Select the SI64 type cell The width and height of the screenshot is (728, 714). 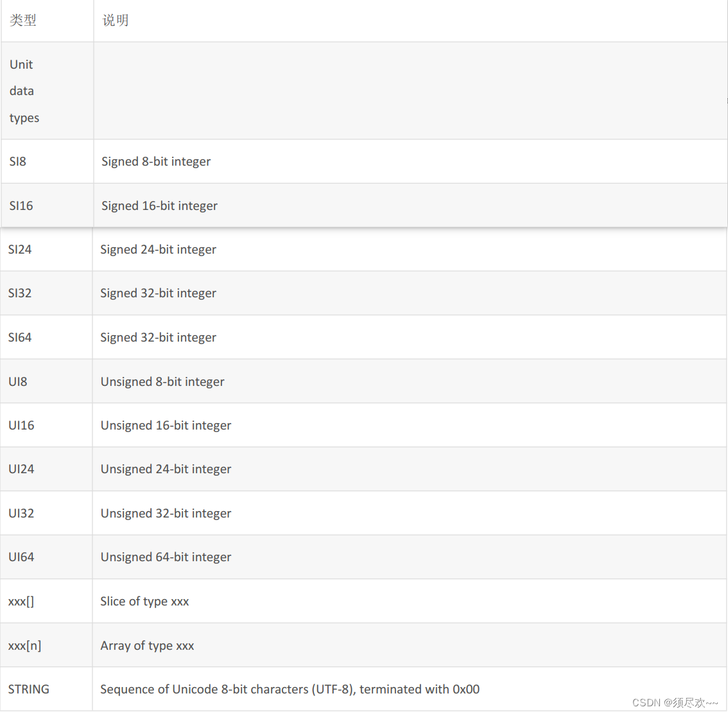[x=20, y=338]
